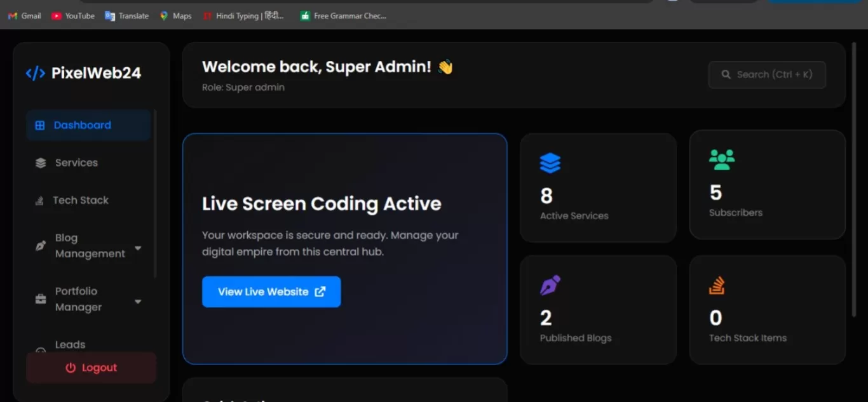This screenshot has height=402, width=868.
Task: Open Leads in the sidebar
Action: coord(70,344)
